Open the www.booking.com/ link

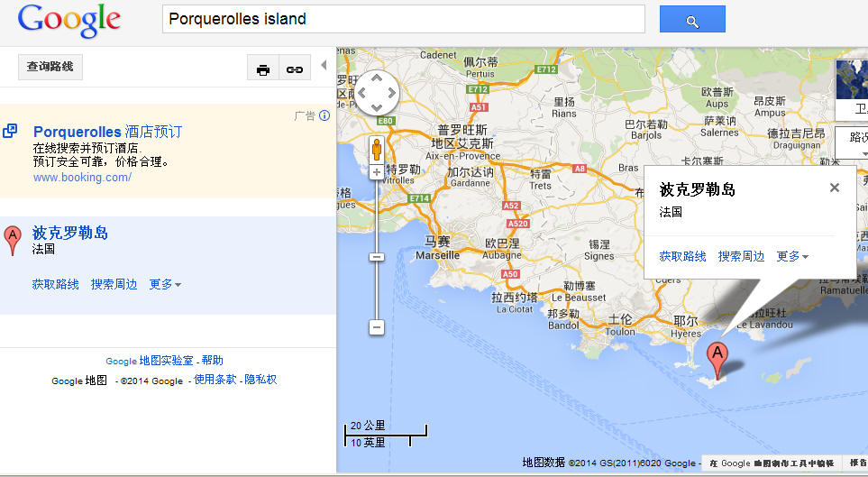pyautogui.click(x=83, y=178)
